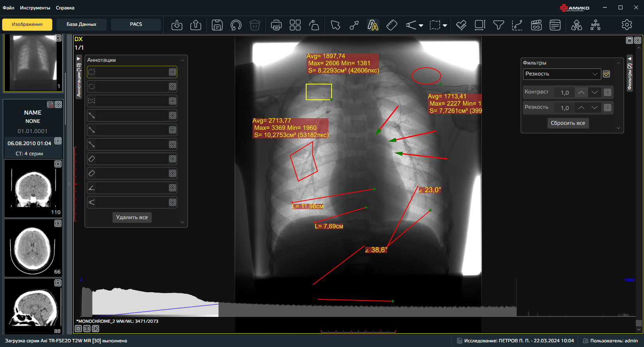Select the CT series thumbnail with 66 images

tap(33, 248)
